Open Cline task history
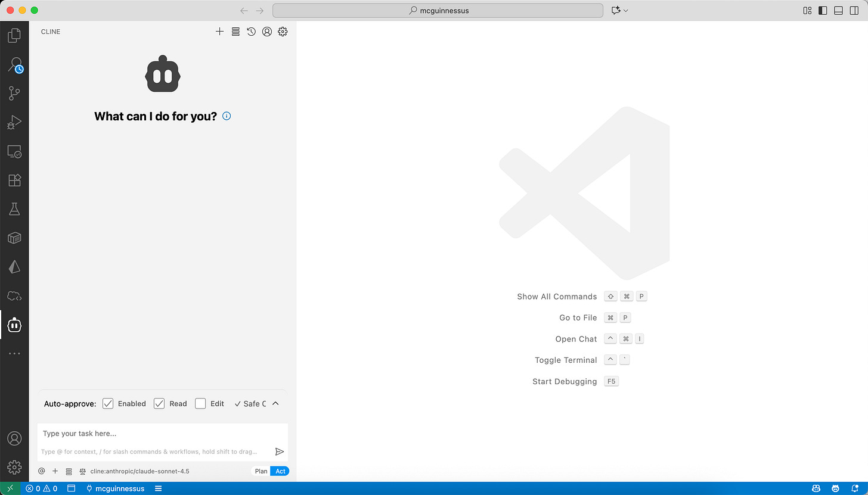This screenshot has height=495, width=868. tap(251, 32)
